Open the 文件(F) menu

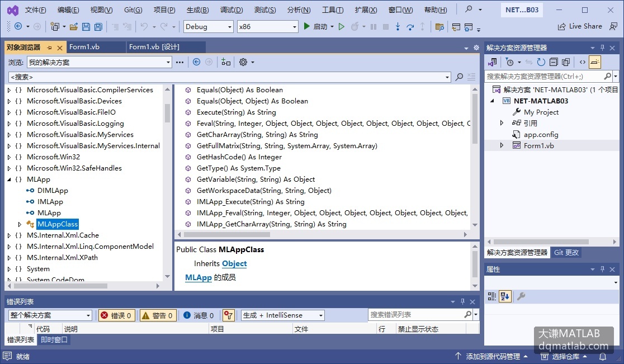point(35,10)
